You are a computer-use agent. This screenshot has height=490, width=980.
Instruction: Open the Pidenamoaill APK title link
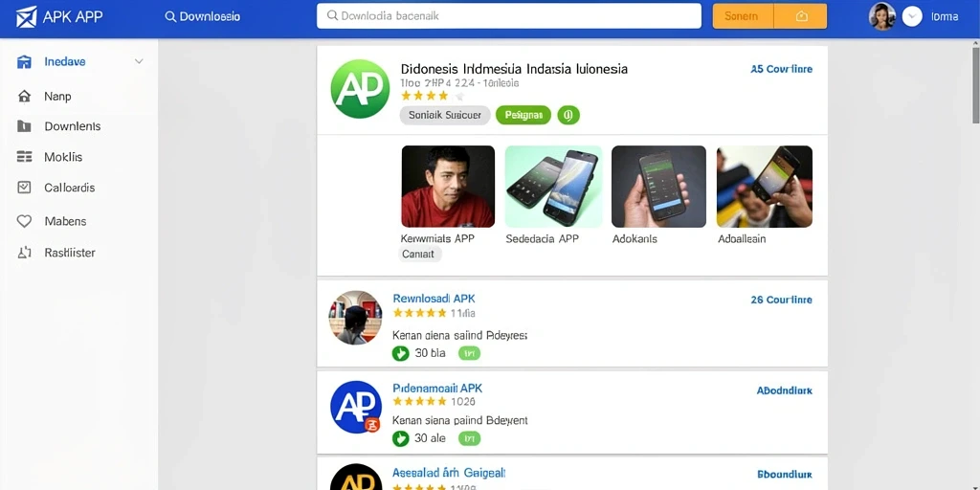point(437,389)
